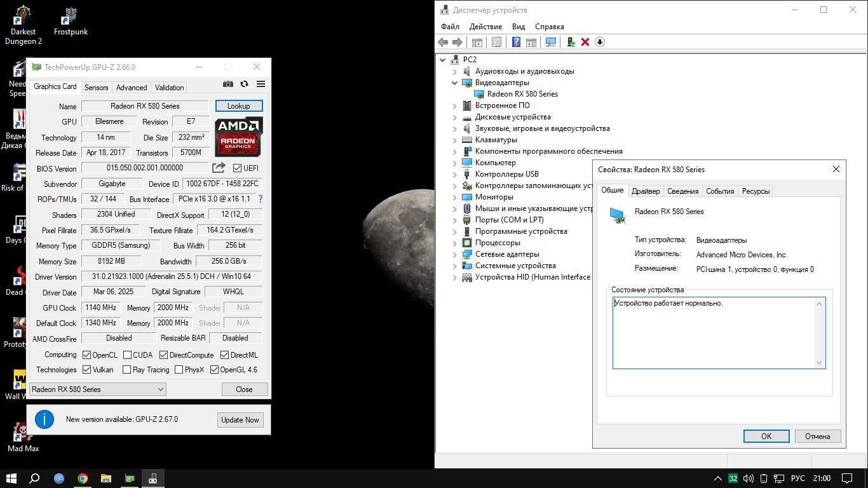Click the Update Now button
Screen dimensions: 868x488
tap(240, 420)
